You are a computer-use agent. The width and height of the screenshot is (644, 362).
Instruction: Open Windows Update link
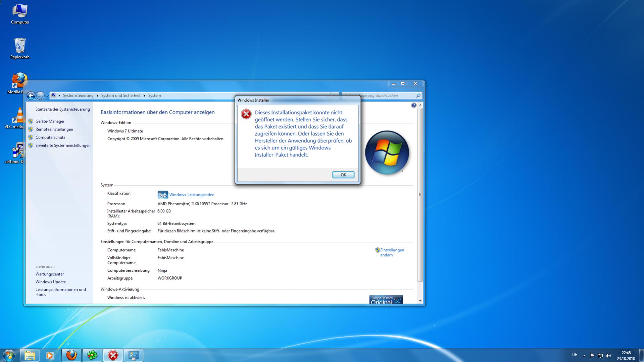click(51, 282)
